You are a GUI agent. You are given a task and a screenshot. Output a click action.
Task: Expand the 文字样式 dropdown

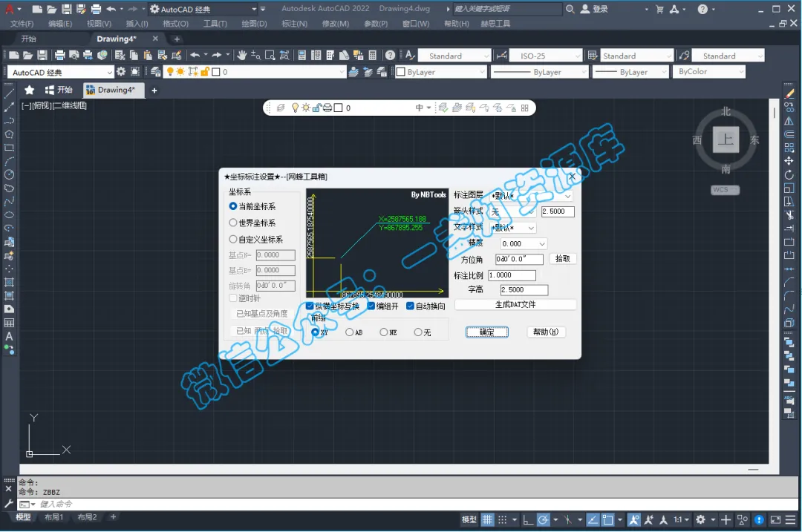[x=512, y=227]
